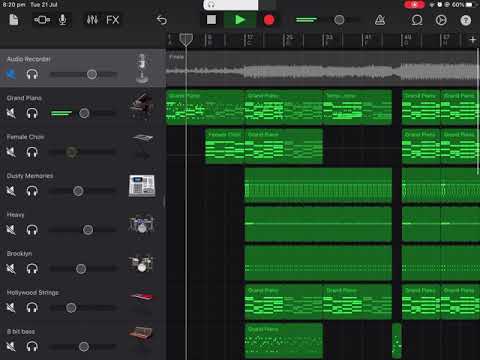Mute the Heavy drum track

[x=11, y=230]
